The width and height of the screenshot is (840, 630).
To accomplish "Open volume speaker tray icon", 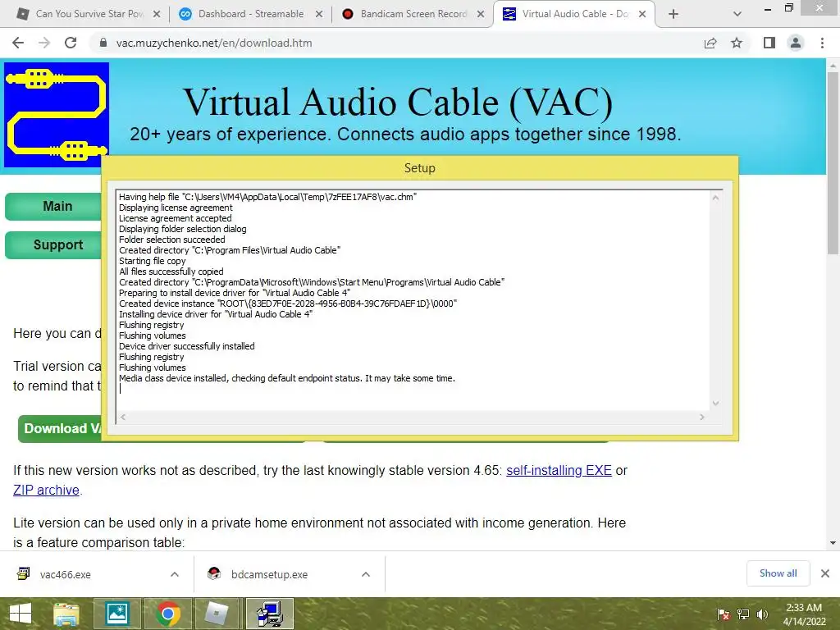I will [x=762, y=614].
